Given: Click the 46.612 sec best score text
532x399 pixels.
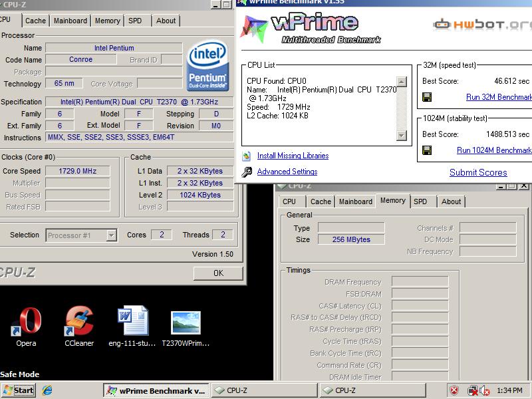Looking at the screenshot, I should tap(511, 81).
